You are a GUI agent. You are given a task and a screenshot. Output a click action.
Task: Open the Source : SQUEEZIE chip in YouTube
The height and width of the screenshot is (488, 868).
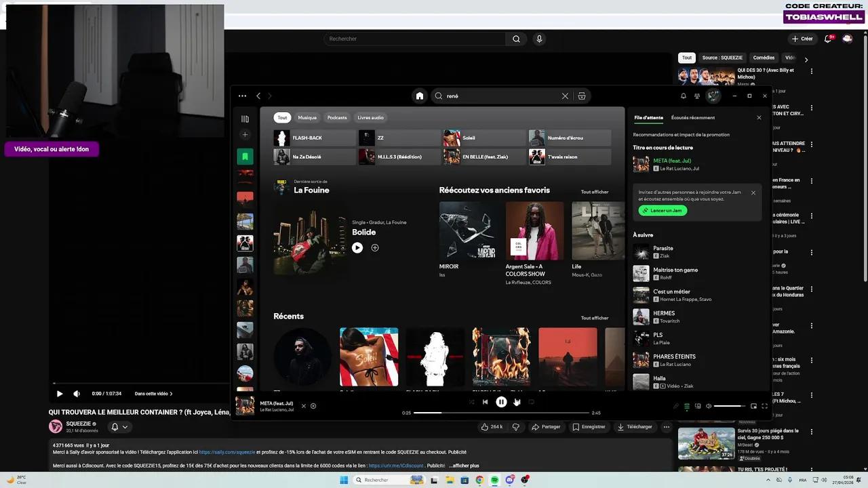tap(722, 58)
